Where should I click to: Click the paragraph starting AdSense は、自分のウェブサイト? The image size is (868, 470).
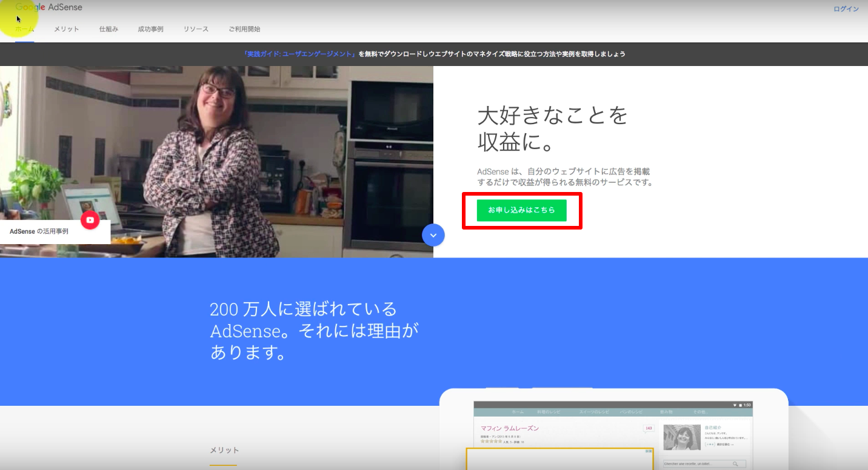point(565,177)
